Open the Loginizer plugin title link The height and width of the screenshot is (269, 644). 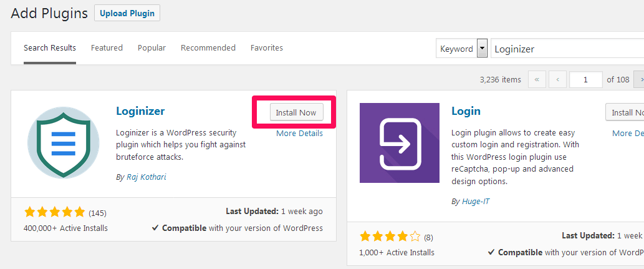(x=140, y=111)
